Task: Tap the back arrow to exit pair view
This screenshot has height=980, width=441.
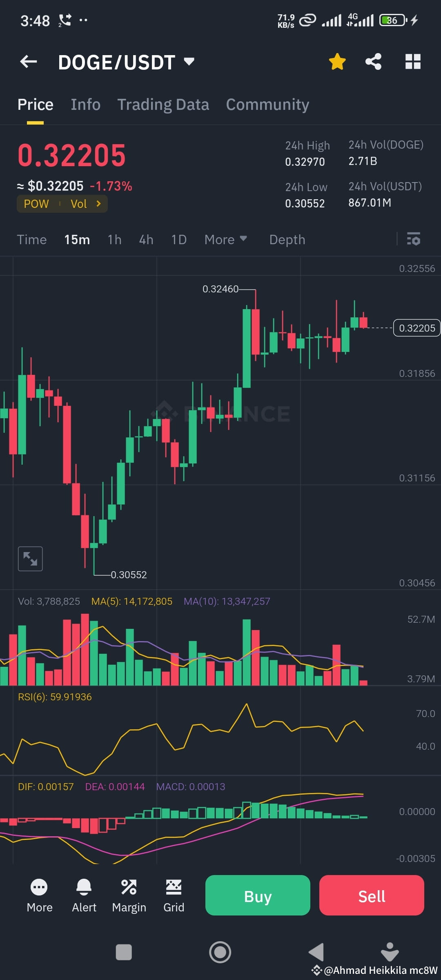Action: coord(28,61)
